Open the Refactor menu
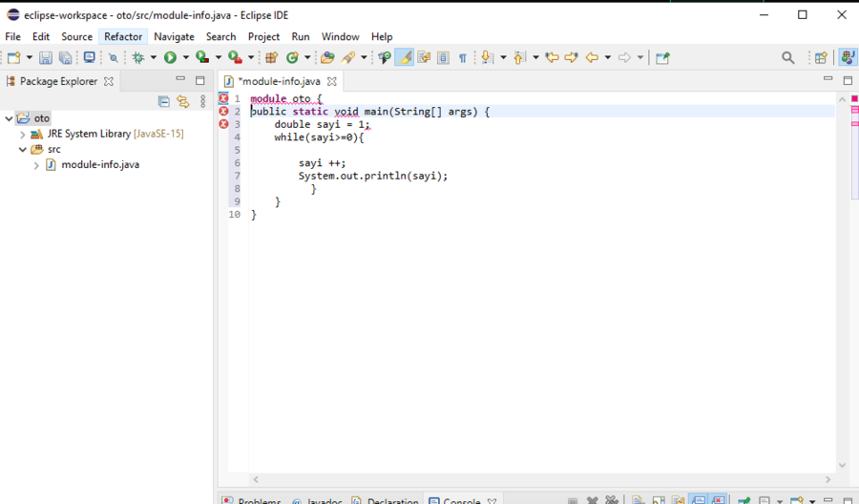This screenshot has width=859, height=504. [123, 36]
